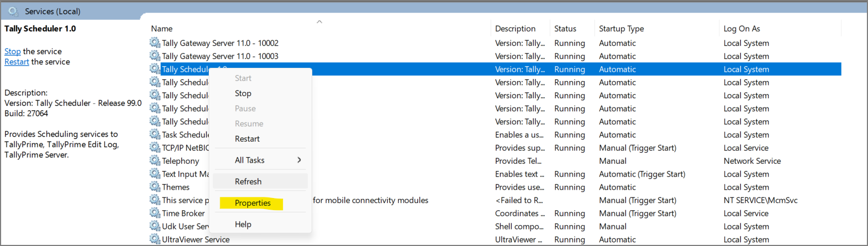
Task: Click gear icon beside Tally Gateway Server 10003
Action: (155, 56)
